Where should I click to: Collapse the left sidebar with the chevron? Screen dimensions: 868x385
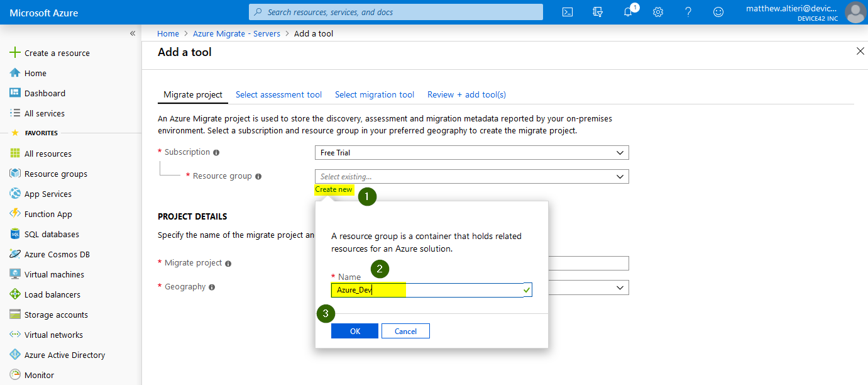[132, 33]
